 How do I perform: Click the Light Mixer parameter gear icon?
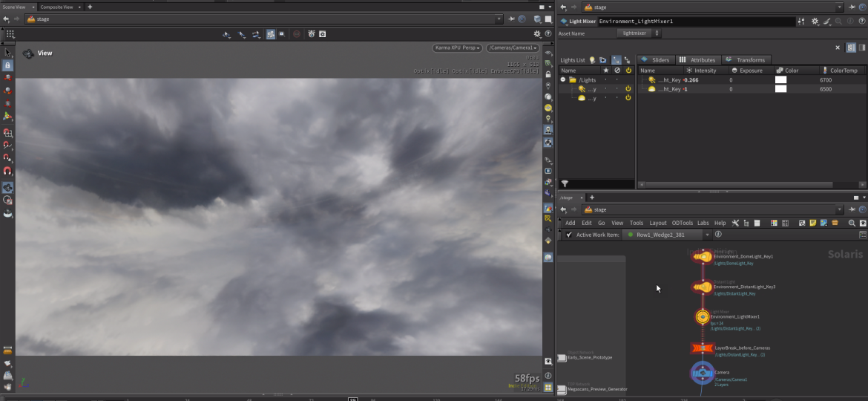click(x=815, y=22)
